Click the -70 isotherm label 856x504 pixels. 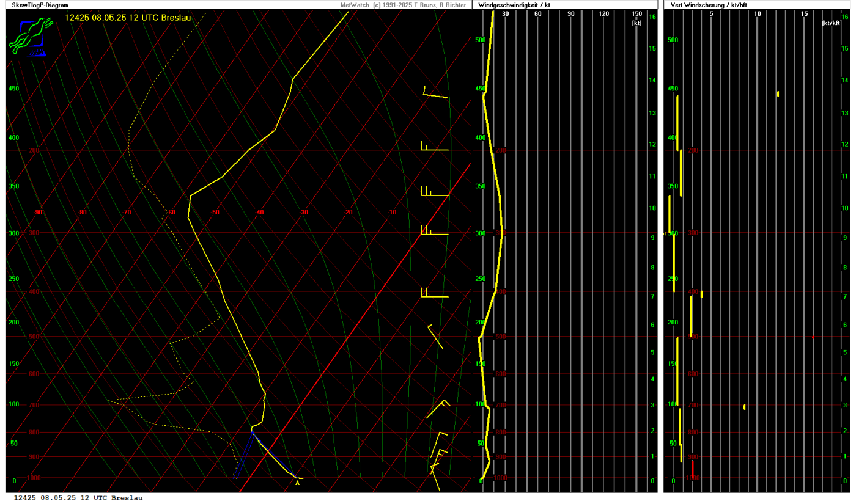click(127, 213)
